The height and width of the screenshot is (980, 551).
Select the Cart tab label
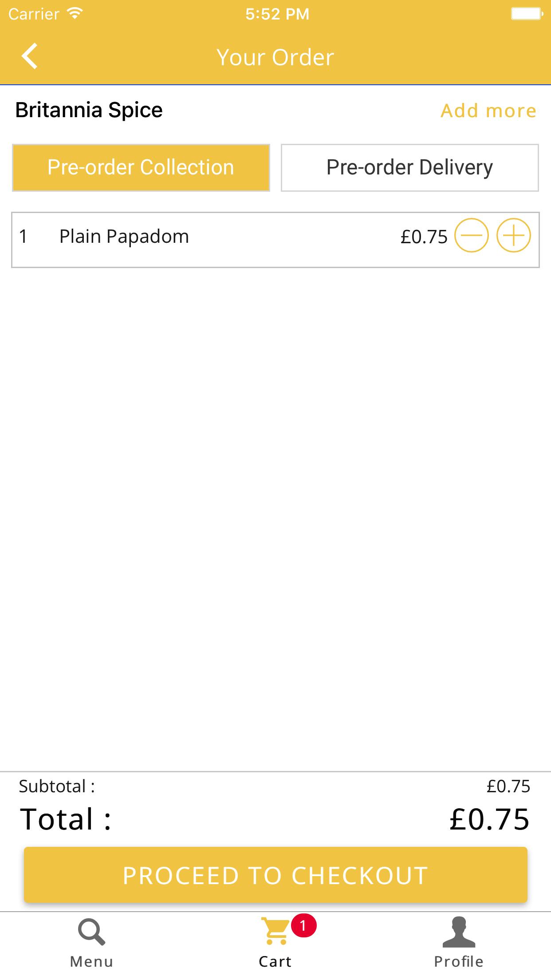click(275, 961)
